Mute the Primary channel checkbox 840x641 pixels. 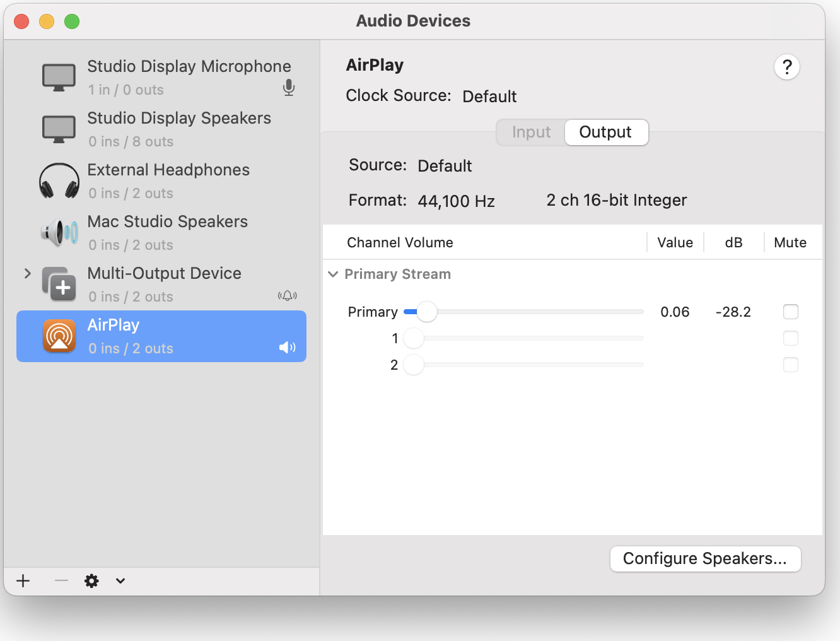click(790, 312)
